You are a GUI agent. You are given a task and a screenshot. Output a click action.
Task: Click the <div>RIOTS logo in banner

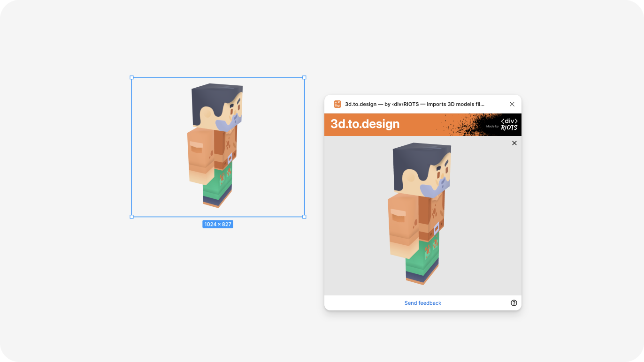[x=509, y=124]
